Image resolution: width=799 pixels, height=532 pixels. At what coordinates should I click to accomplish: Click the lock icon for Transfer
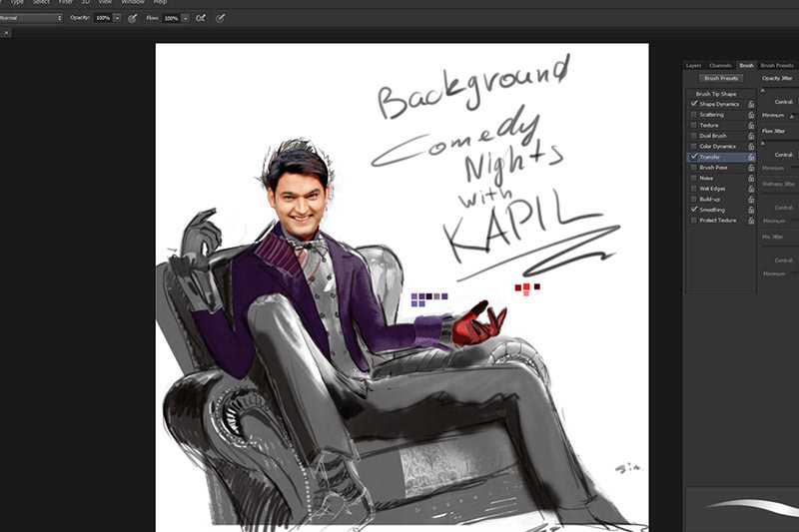tap(751, 157)
